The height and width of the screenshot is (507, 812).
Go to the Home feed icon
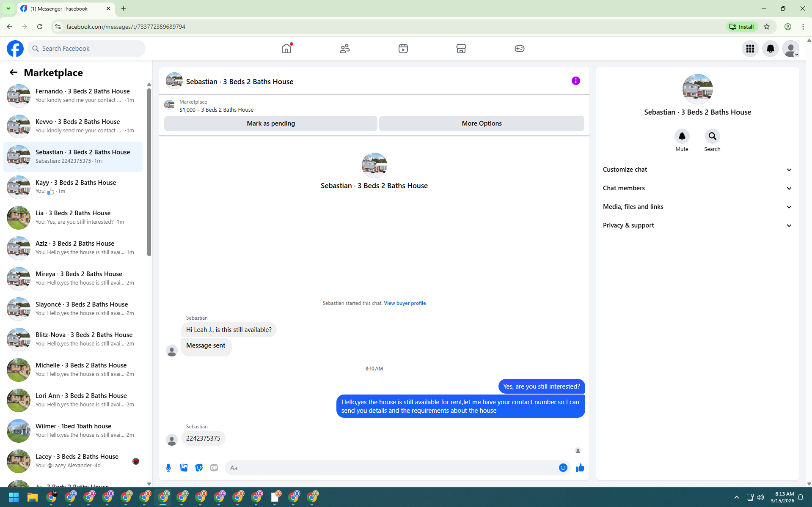coord(286,49)
